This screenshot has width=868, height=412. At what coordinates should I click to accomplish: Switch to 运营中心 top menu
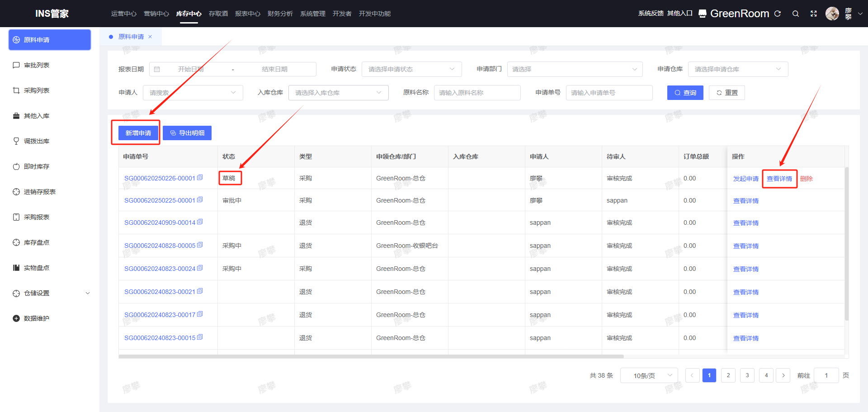click(x=124, y=14)
